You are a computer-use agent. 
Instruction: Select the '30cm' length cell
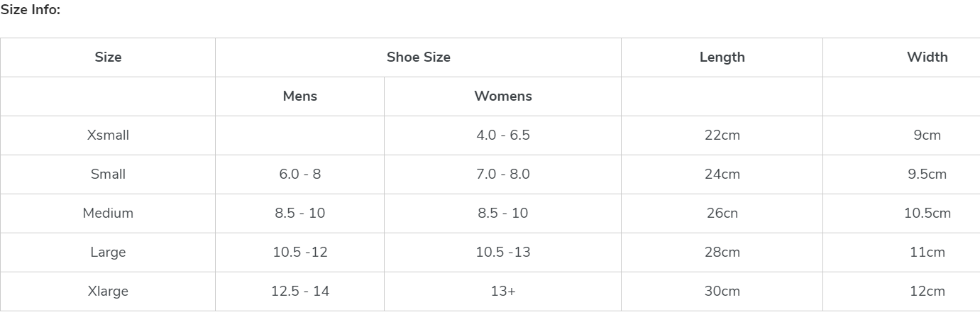tap(722, 291)
